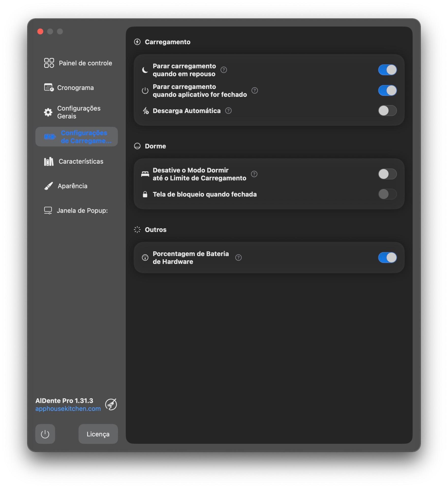Open the apphousekitchen.com link

click(x=68, y=409)
